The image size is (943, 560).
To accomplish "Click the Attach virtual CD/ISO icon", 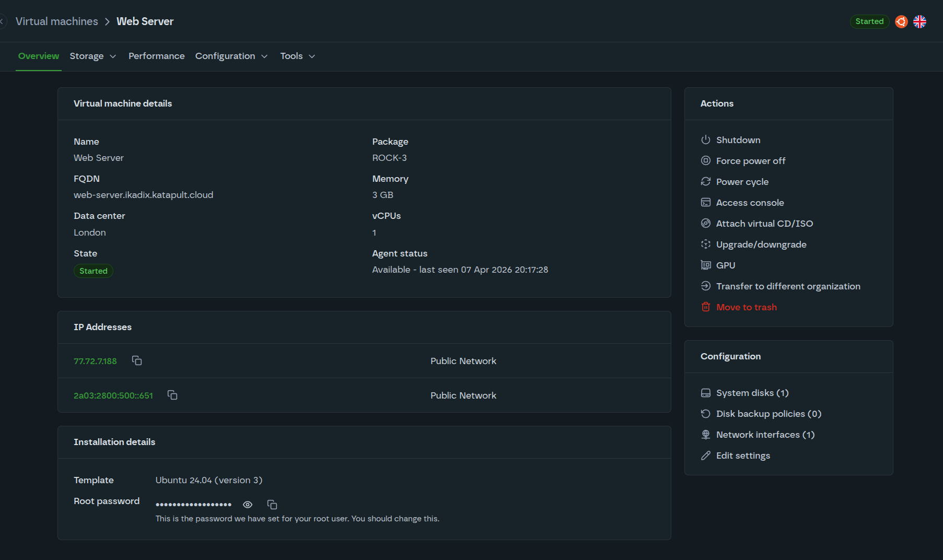I will tap(706, 223).
